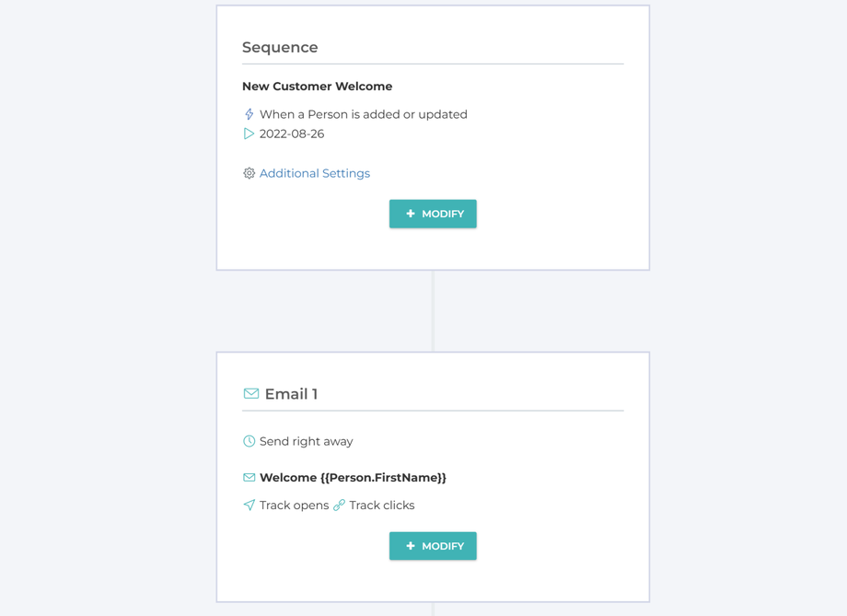Click the play icon beside 2022-08-26
Image resolution: width=847 pixels, height=616 pixels.
[x=249, y=134]
